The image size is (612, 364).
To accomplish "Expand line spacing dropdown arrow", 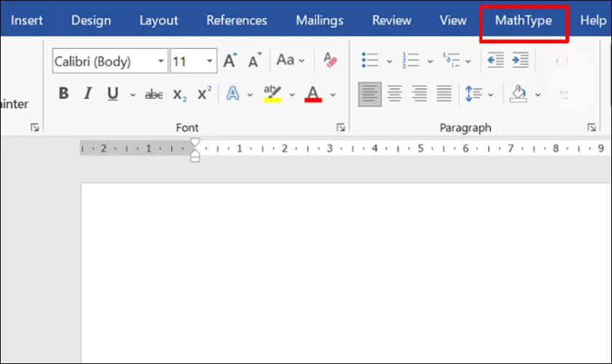I will [x=490, y=95].
